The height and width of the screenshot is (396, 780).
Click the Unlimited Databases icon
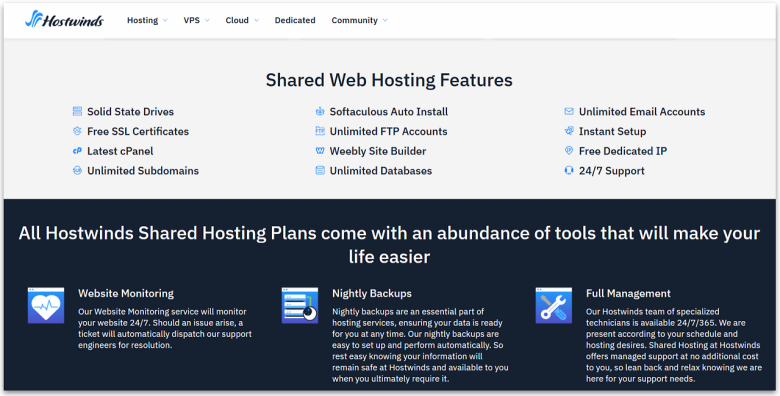(x=320, y=171)
